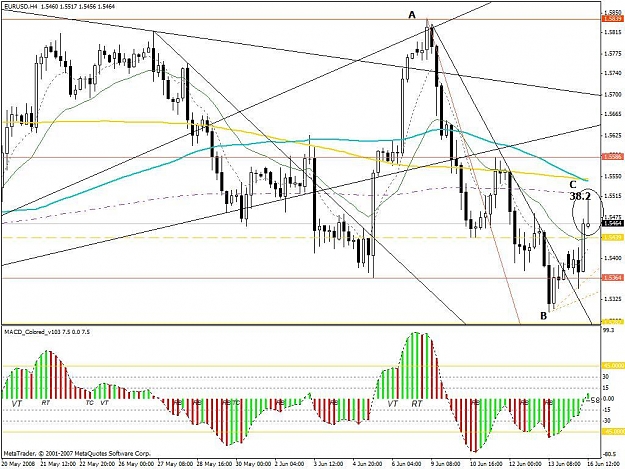Click the wave label A at the peak
Viewport: 625px width, 469px height.
click(412, 15)
